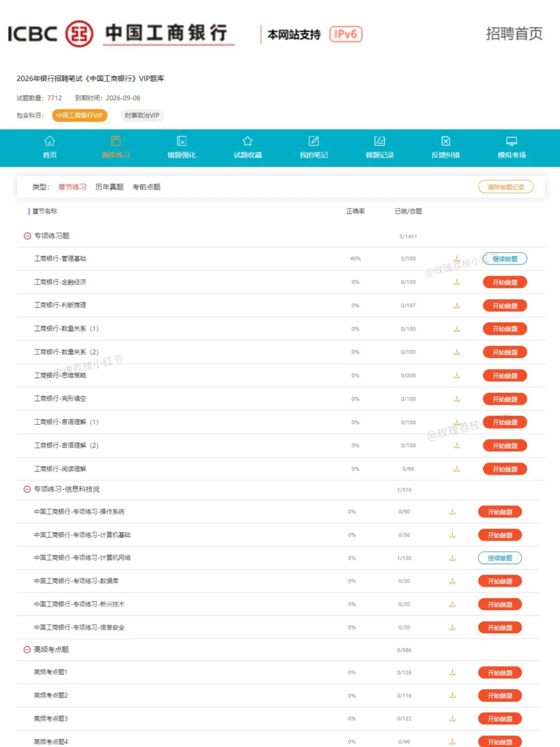The image size is (560, 747).
Task: Download the 专项练习-计算机基础 chapter
Action: point(452,535)
